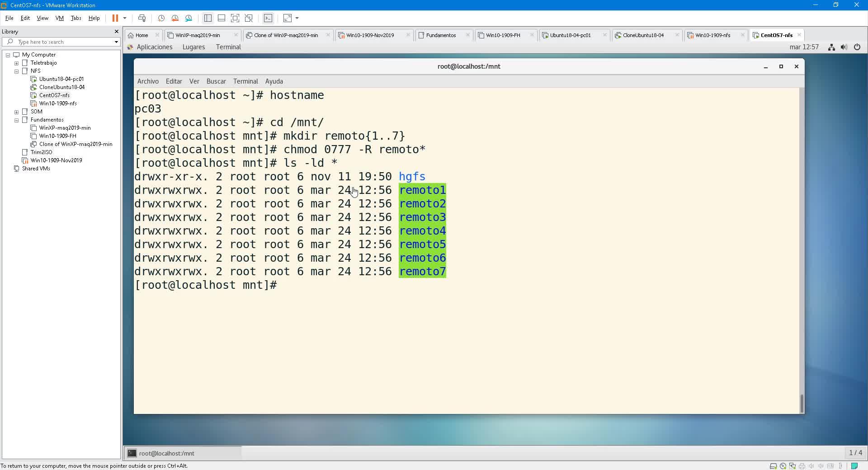Open the terminal Ver menu

pyautogui.click(x=194, y=81)
